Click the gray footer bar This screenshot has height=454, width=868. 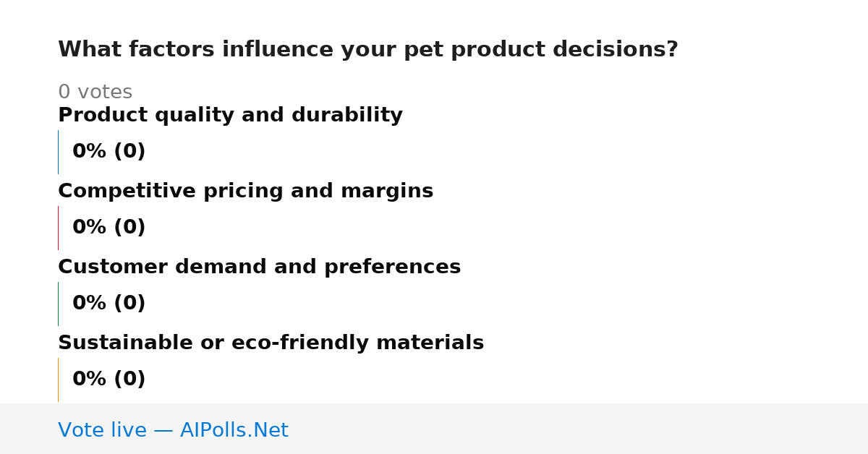434,429
